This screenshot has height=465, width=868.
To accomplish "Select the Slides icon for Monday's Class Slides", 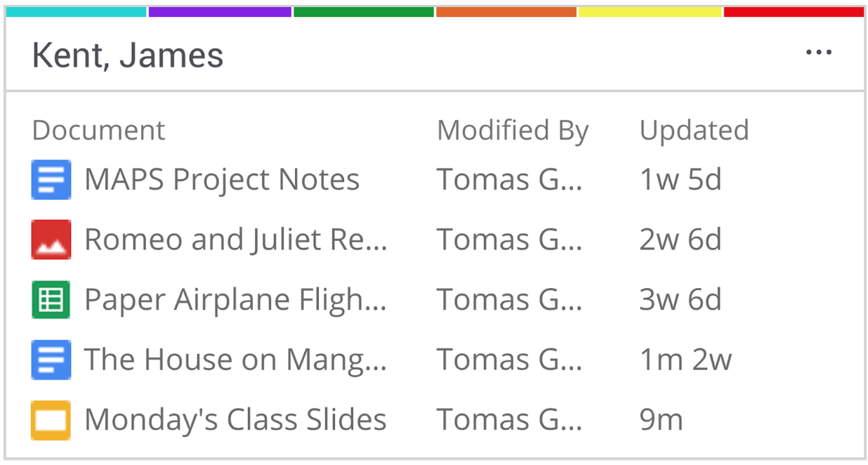I will point(51,419).
